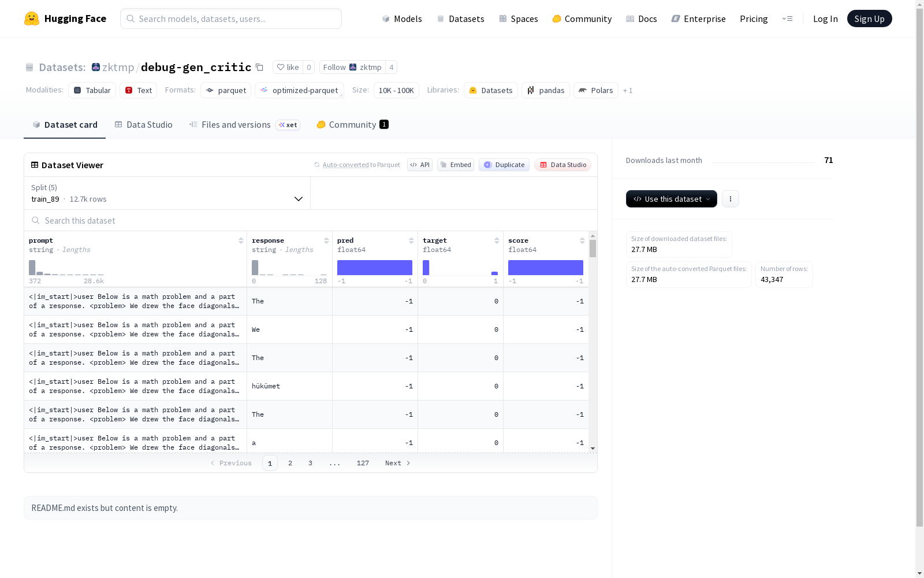
Task: Open Enterprise in the top navigation
Action: click(x=699, y=18)
